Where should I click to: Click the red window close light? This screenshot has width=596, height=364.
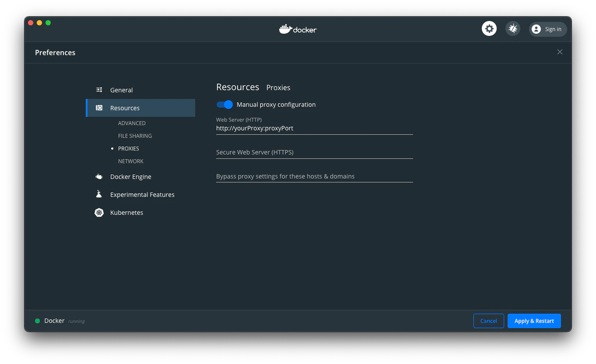(x=31, y=23)
